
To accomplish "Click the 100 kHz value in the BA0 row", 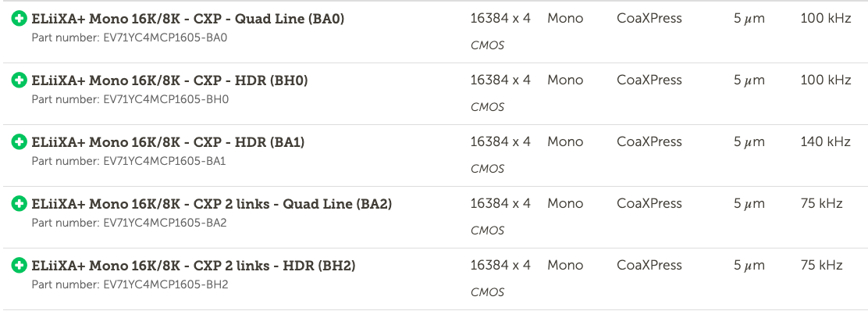I will pyautogui.click(x=825, y=18).
